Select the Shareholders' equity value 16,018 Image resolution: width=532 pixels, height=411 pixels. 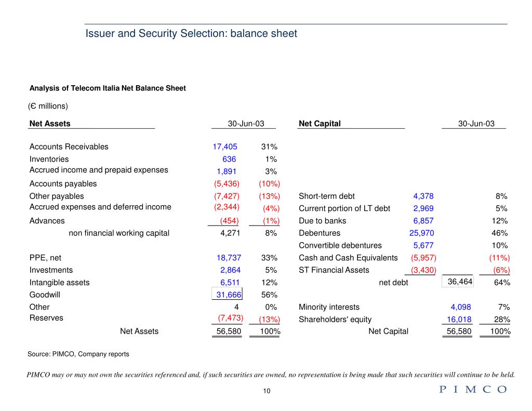(459, 320)
